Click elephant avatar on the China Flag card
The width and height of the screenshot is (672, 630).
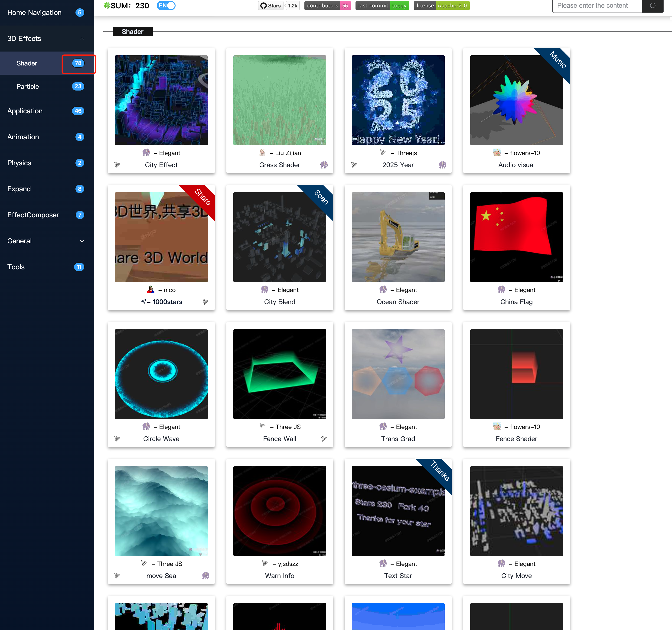(x=501, y=290)
